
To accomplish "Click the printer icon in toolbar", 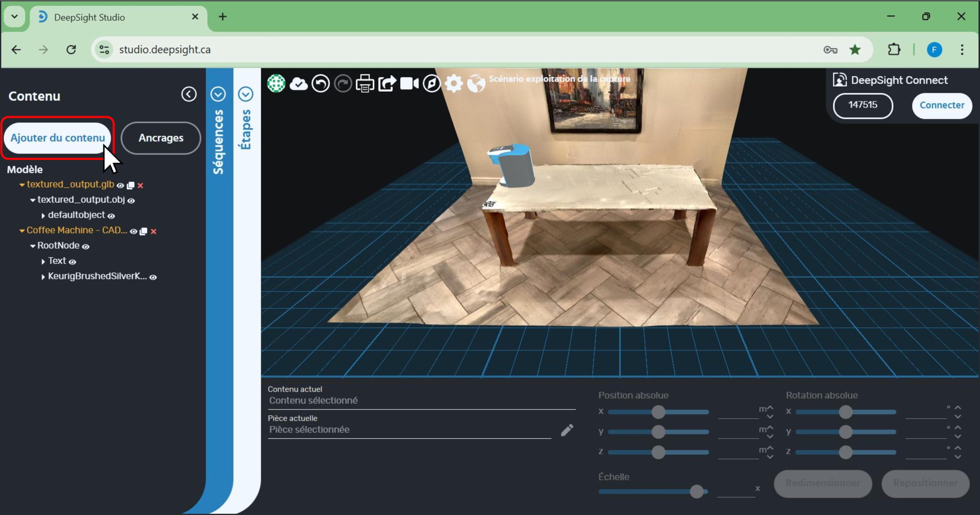I will (x=365, y=83).
